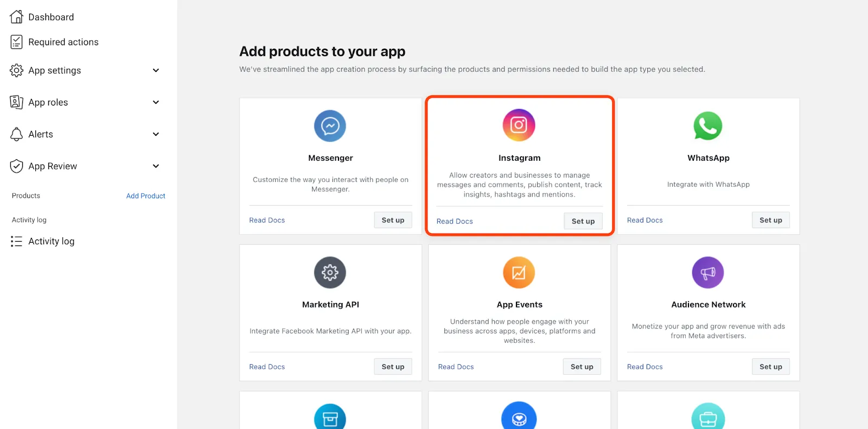The width and height of the screenshot is (868, 429).
Task: Click the teal briefcase product icon
Action: coord(708,417)
